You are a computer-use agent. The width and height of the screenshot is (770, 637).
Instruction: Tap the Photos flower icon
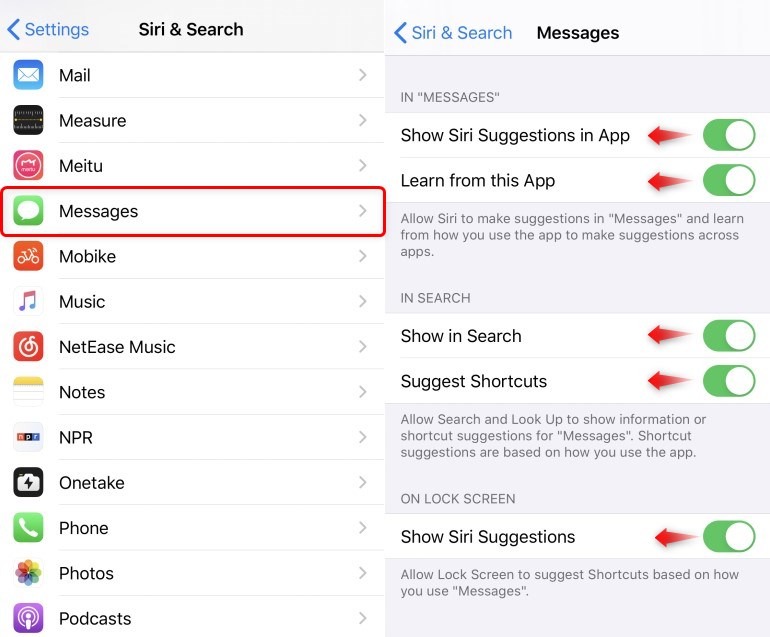pos(28,573)
